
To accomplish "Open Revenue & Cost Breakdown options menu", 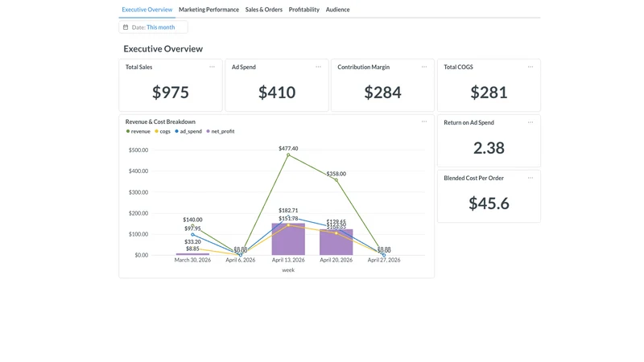I will [x=424, y=121].
